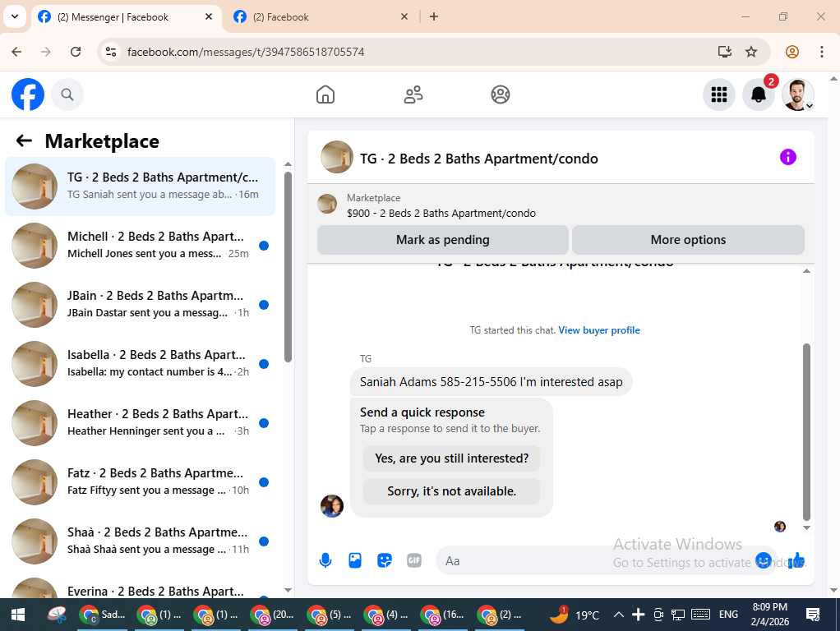
Task: Click the $900 listing link in chat header
Action: pyautogui.click(x=441, y=213)
